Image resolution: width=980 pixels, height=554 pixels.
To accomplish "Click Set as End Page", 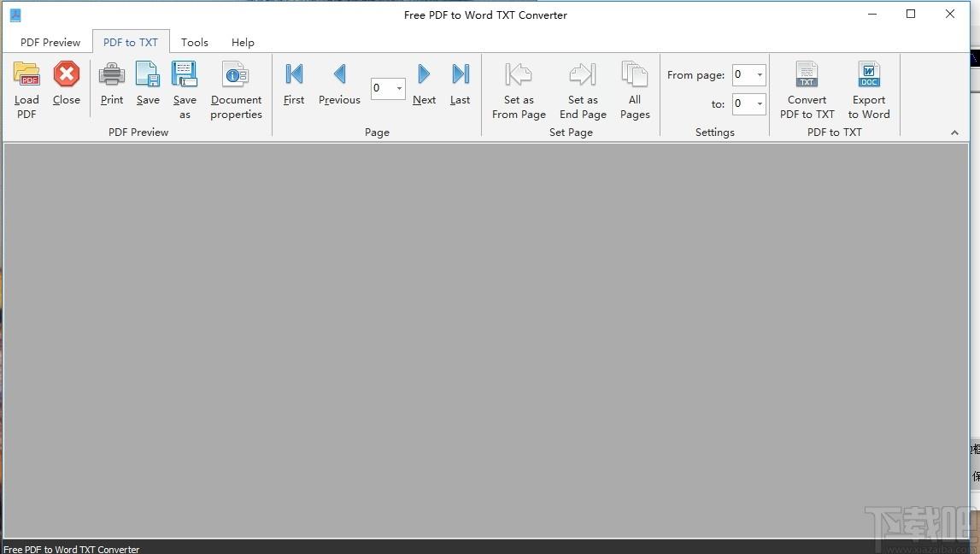I will tap(583, 90).
